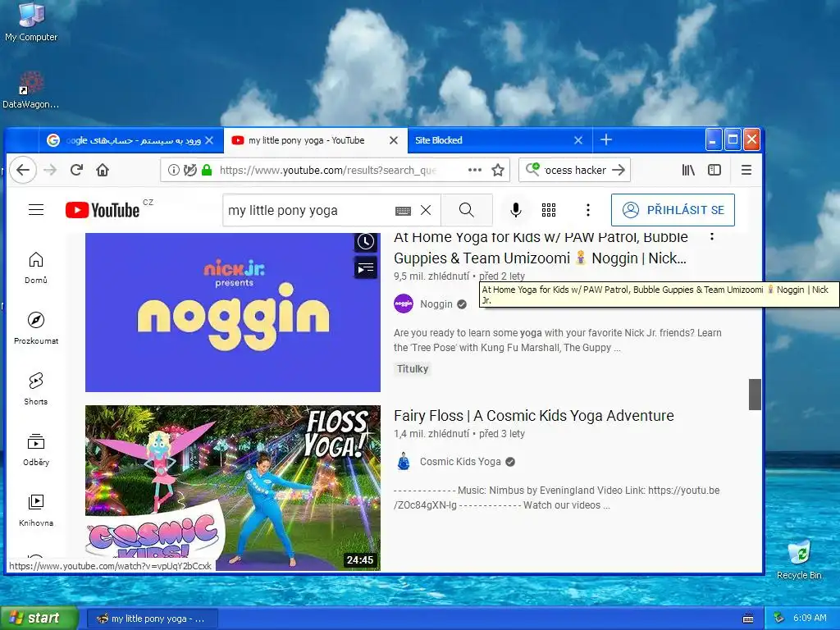Click the my little pony yoga taskbar button
Screen dimensions: 840x630
(x=152, y=619)
